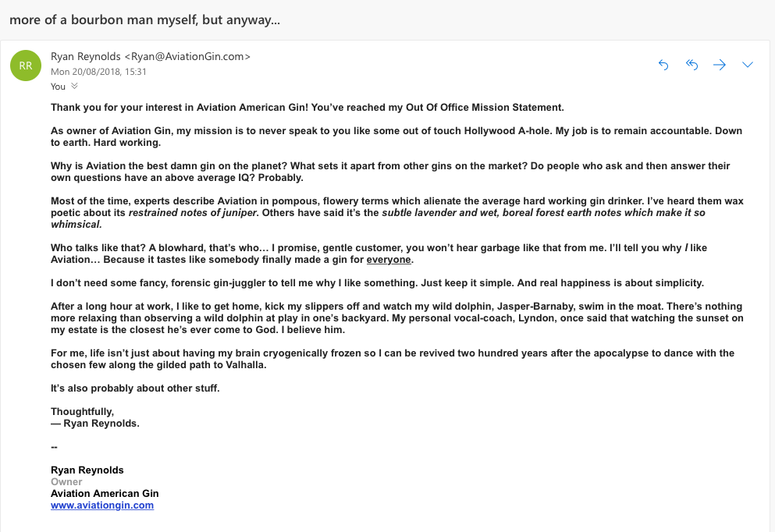This screenshot has height=532, width=775.
Task: Click "Aviation American Gin" in the signature
Action: pos(105,494)
